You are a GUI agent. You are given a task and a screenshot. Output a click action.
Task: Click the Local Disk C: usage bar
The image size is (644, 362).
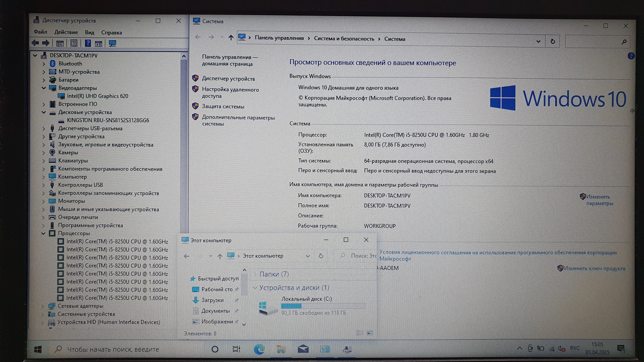pos(323,306)
